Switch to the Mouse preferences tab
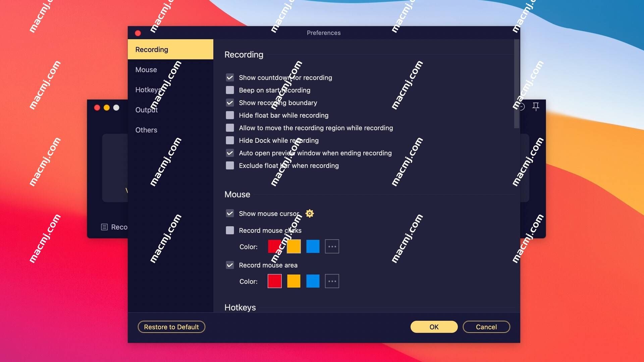The image size is (644, 362). coord(146,69)
